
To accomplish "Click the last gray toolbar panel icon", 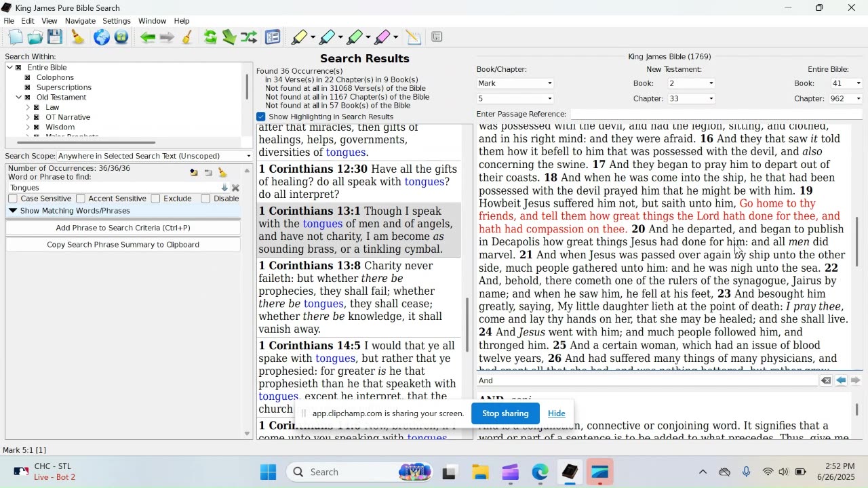I will 437,37.
